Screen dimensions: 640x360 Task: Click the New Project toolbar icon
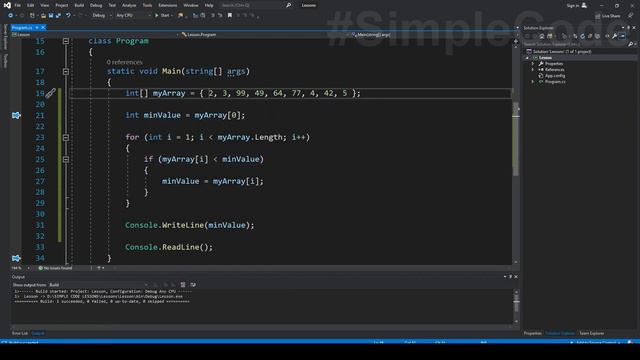tap(32, 16)
